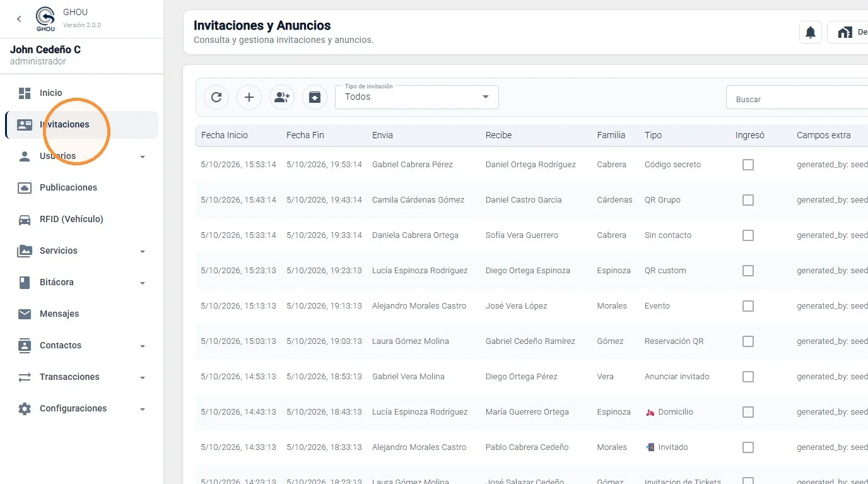Open the Tipo de invitación dropdown
Image resolution: width=868 pixels, height=484 pixels.
click(417, 97)
